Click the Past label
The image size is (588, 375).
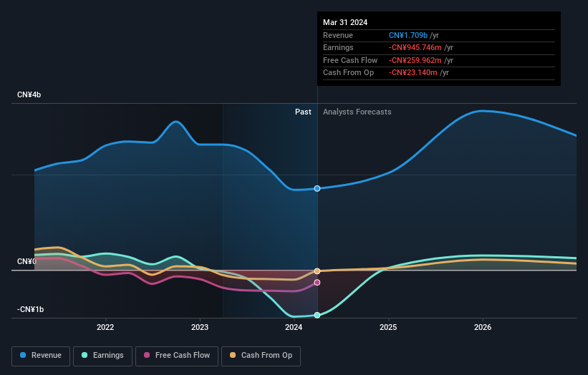coord(303,112)
